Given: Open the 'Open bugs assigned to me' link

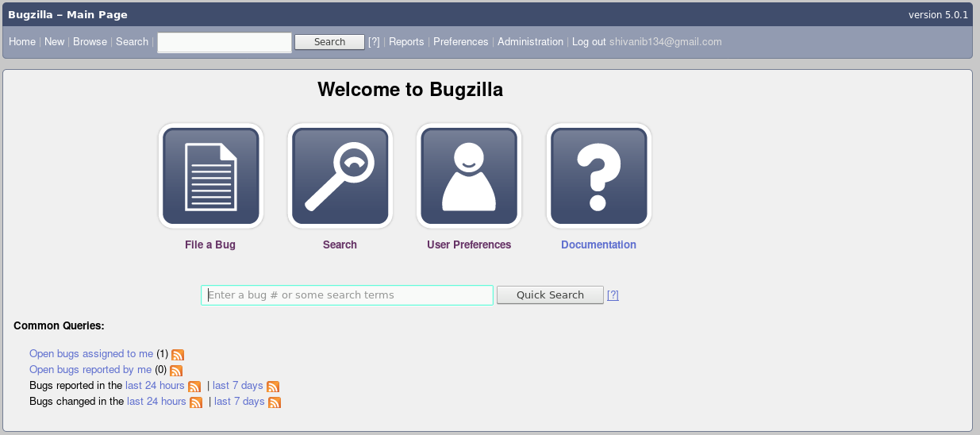Looking at the screenshot, I should 91,354.
